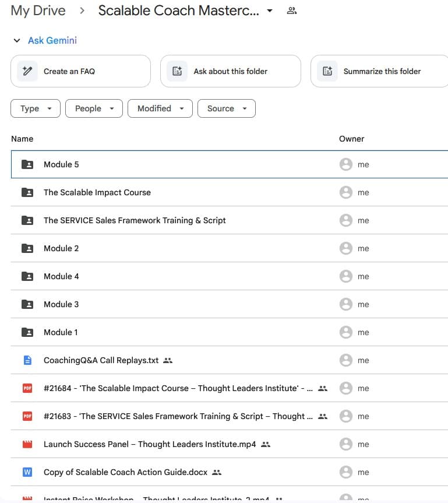Click the shared-with icon on CoachingQ&A Call Replays
Viewport: 448px width, 503px height.
click(167, 360)
